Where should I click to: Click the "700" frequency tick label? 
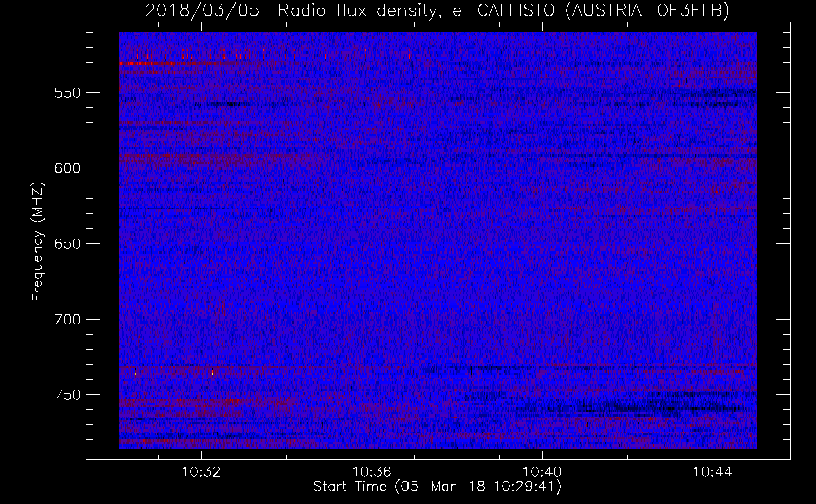68,320
